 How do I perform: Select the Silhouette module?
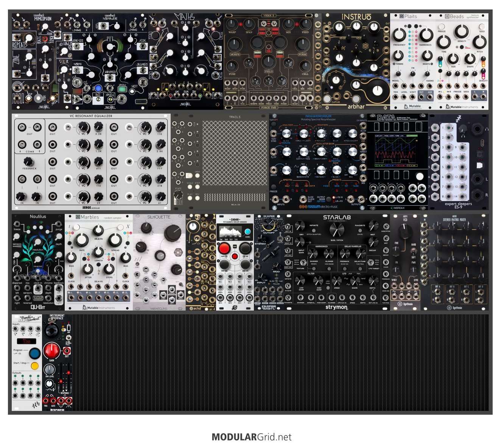(x=159, y=262)
